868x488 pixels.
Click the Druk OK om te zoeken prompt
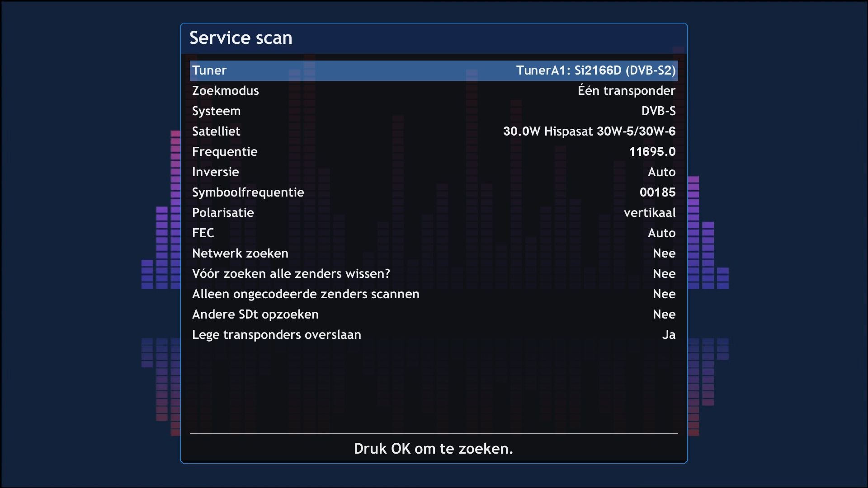pyautogui.click(x=433, y=449)
